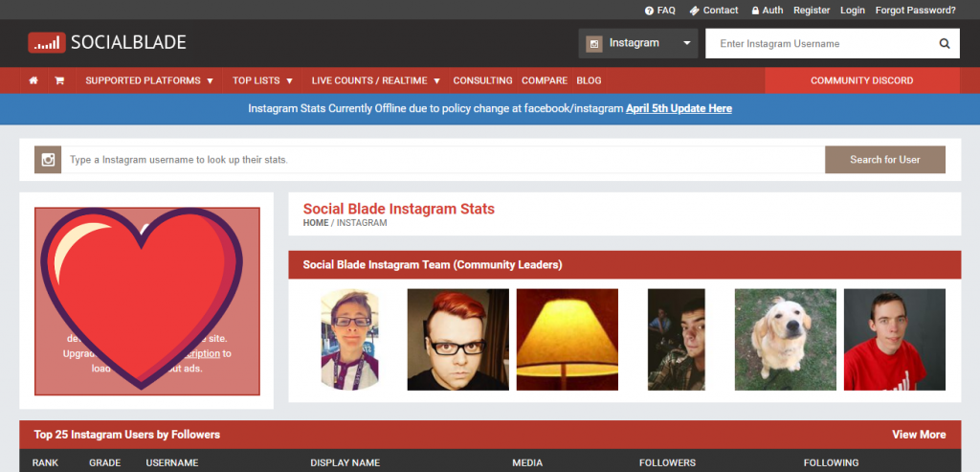The height and width of the screenshot is (472, 980).
Task: Open the Login link
Action: click(853, 10)
